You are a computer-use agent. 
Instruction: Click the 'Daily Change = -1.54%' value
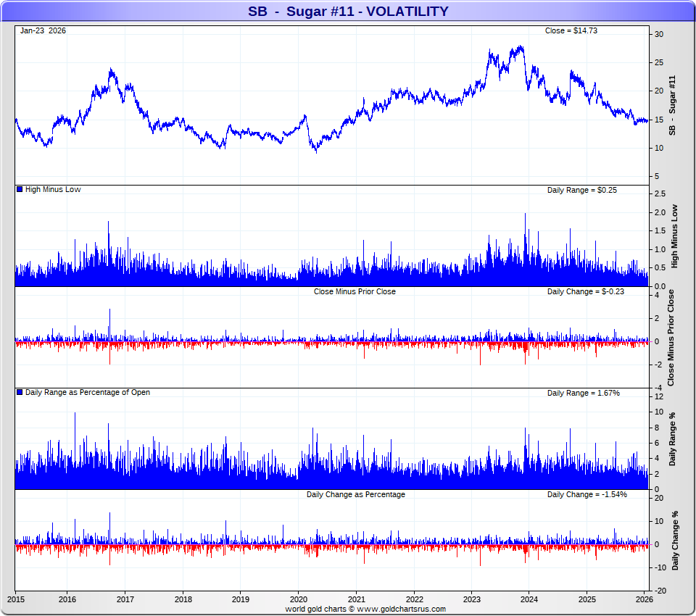pyautogui.click(x=587, y=494)
